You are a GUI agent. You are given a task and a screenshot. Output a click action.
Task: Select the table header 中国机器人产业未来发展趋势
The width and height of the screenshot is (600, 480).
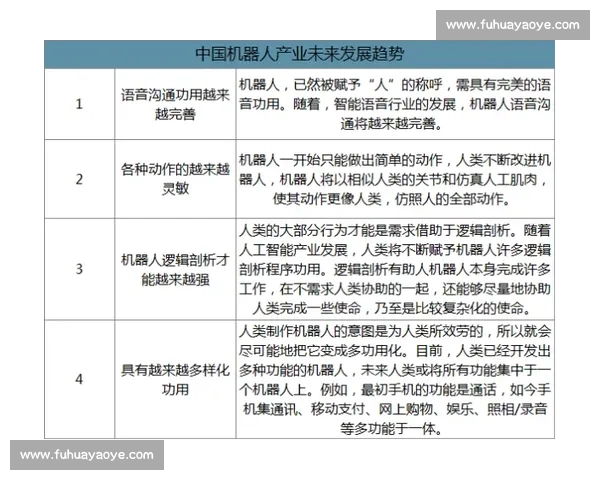[x=314, y=53]
